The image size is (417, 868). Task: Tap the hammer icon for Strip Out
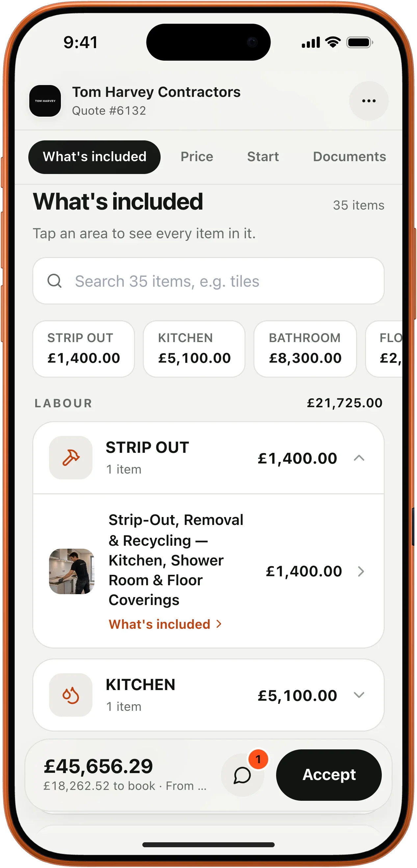coord(71,458)
